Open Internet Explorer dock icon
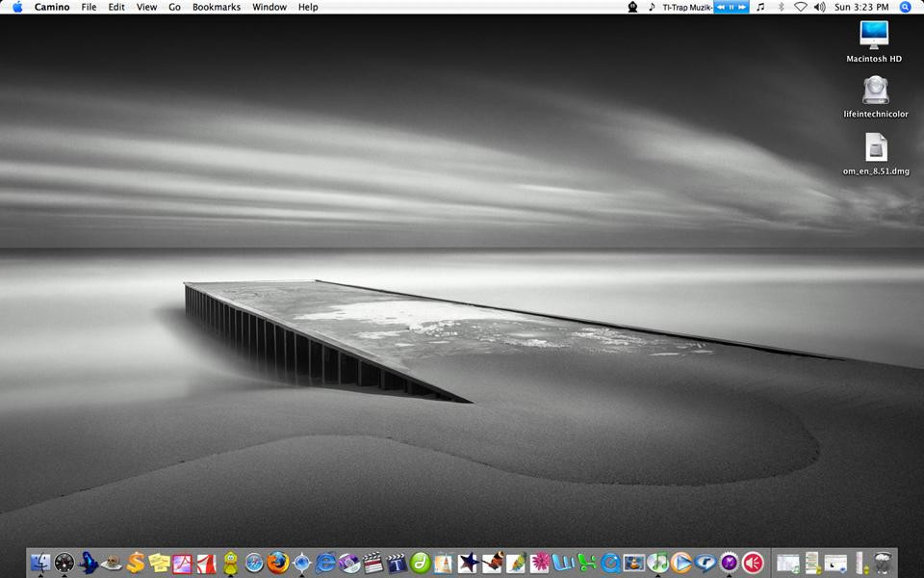Screen dimensions: 924x578 (x=325, y=563)
